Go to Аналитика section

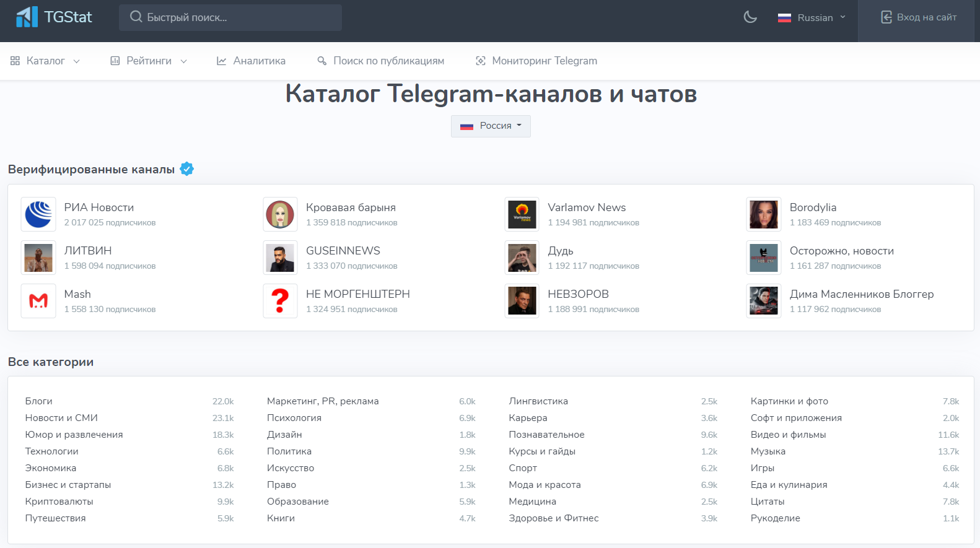coord(251,61)
